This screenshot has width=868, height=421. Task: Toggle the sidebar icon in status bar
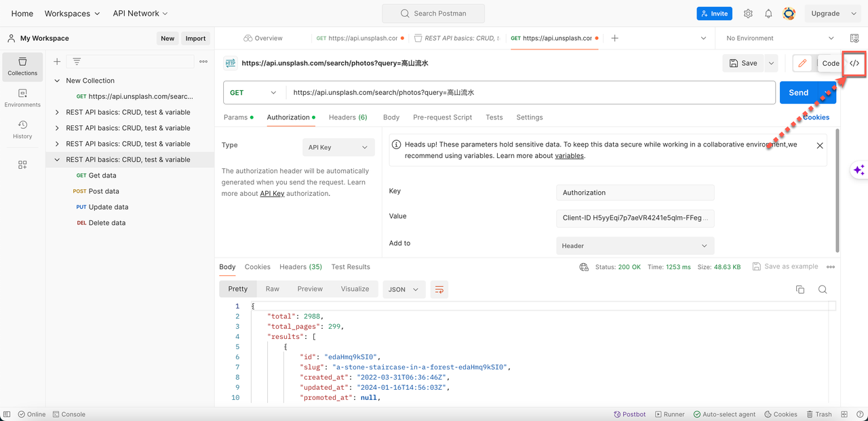point(7,414)
